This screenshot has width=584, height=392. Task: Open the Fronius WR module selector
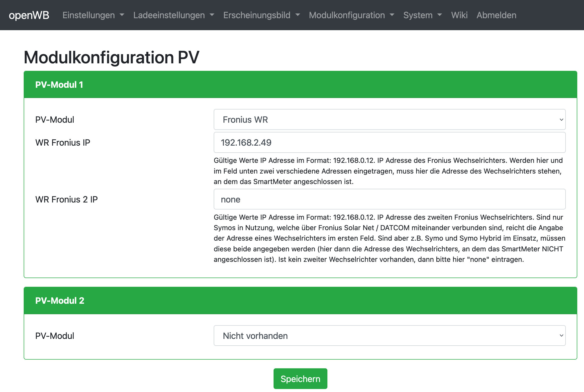pyautogui.click(x=389, y=119)
